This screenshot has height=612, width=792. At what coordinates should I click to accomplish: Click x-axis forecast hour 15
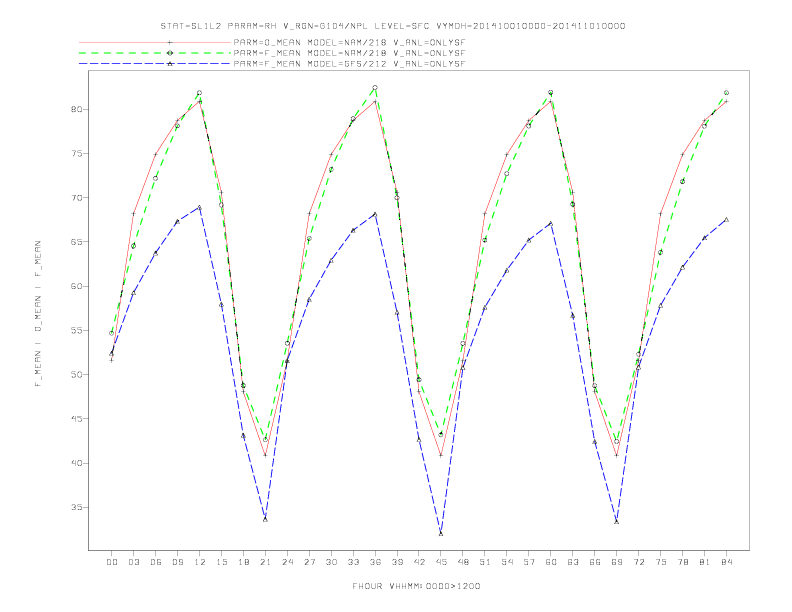click(221, 562)
